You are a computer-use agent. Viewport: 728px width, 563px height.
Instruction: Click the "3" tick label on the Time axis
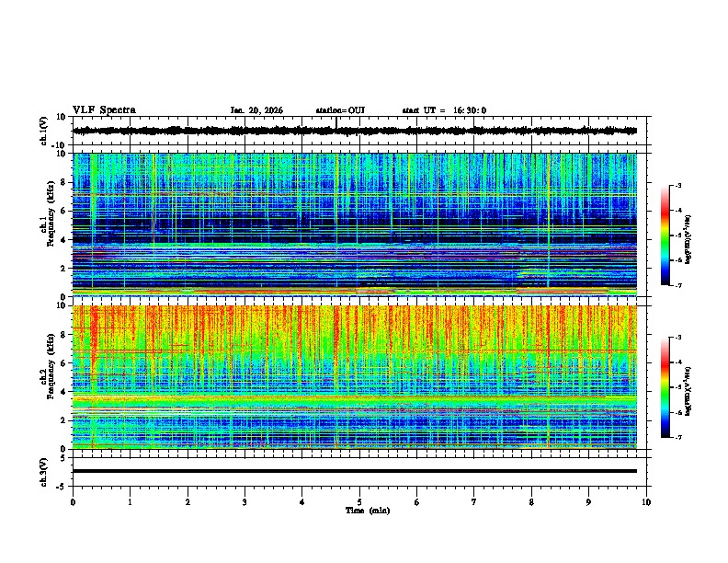[x=245, y=502]
